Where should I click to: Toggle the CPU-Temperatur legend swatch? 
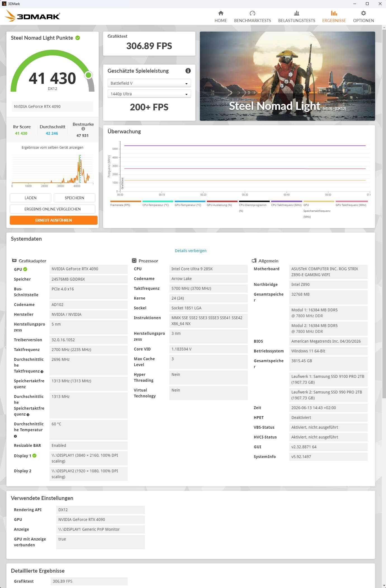[158, 201]
